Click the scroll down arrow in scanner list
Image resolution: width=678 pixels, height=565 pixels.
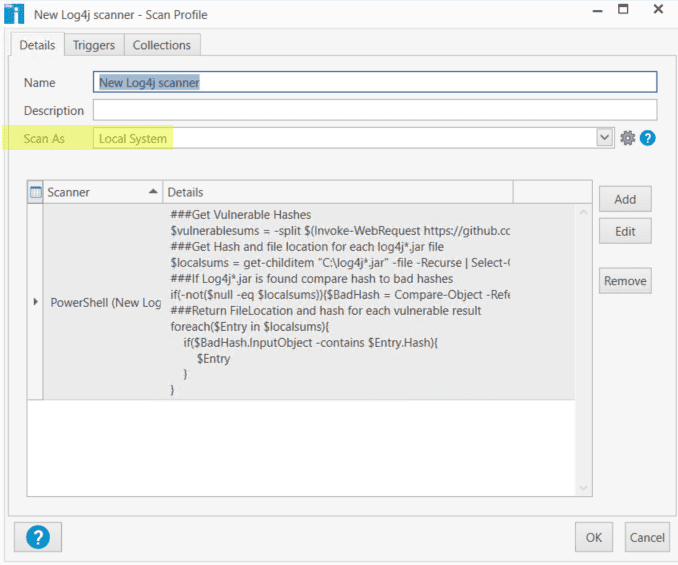pos(583,488)
